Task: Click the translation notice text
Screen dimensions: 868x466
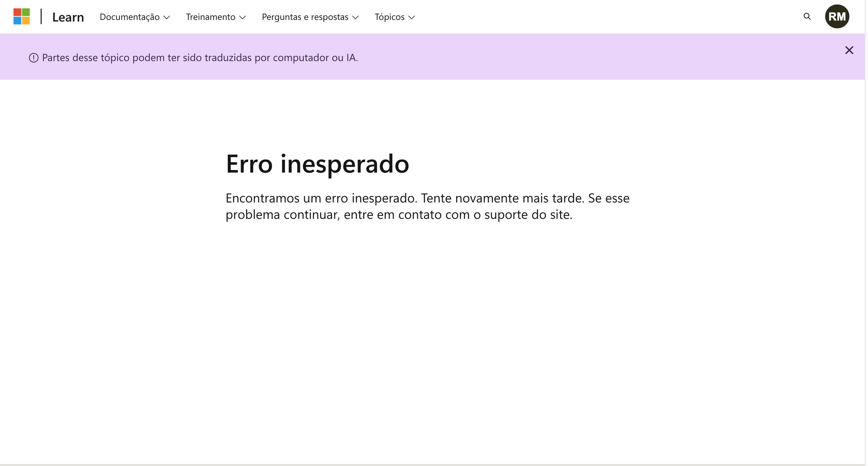Action: tap(200, 58)
